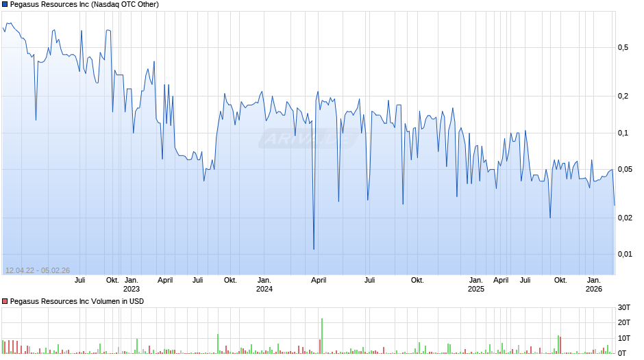Click the first Juli label in 2022

click(x=79, y=281)
